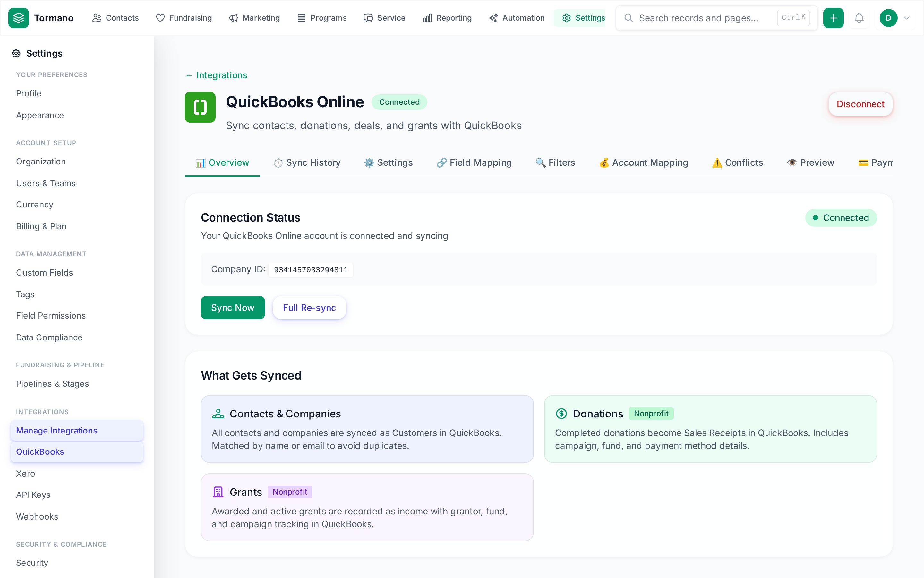Click the Grants building icon

(x=218, y=492)
